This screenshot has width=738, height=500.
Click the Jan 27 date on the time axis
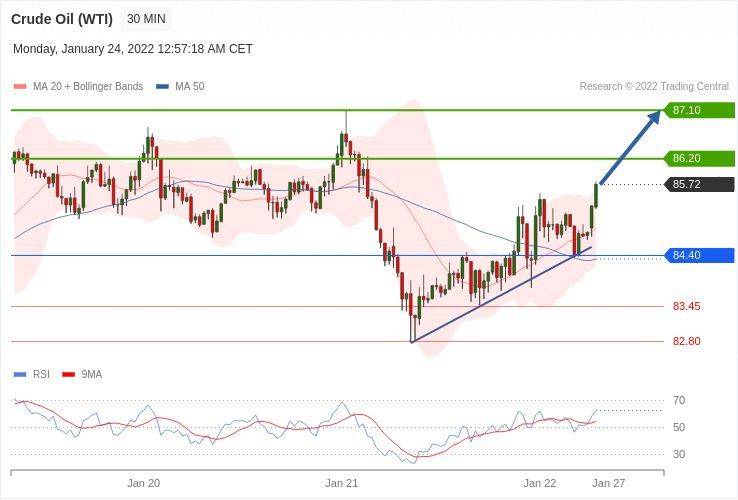608,483
